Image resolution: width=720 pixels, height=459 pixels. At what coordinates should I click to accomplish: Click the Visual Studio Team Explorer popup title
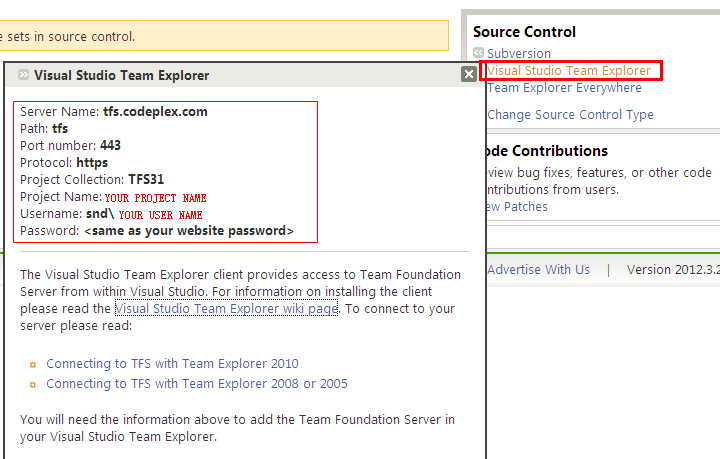tap(122, 75)
